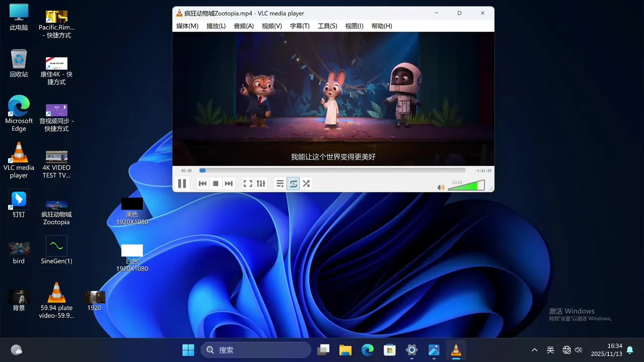Skip to next media in VLC
This screenshot has height=362, width=644.
(x=229, y=184)
